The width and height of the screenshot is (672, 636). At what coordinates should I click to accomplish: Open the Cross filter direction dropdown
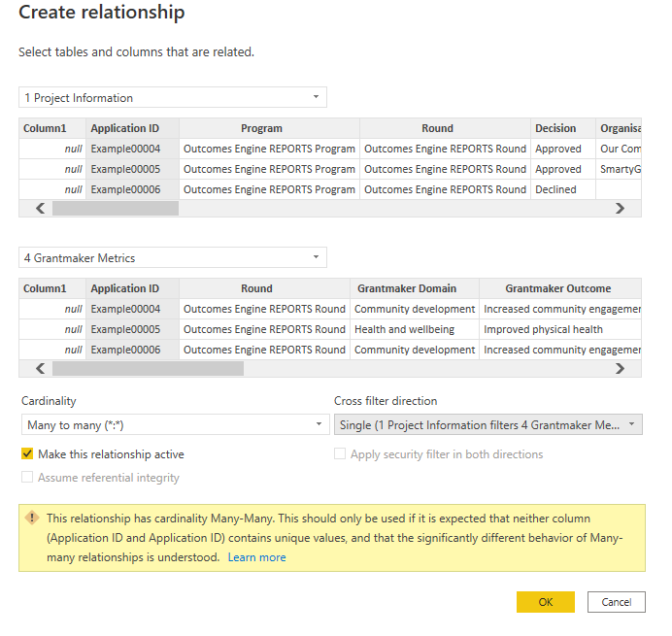pyautogui.click(x=487, y=424)
